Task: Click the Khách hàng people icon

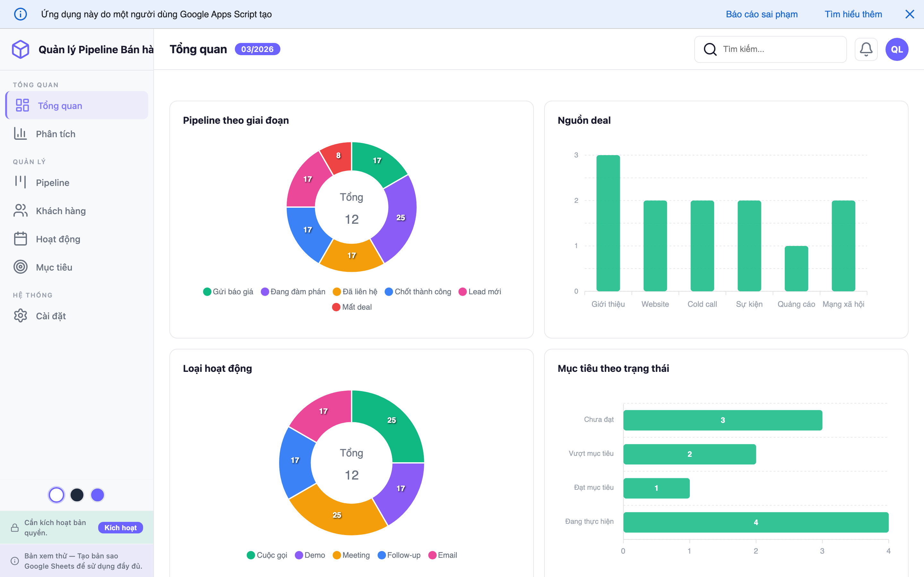Action: point(21,211)
